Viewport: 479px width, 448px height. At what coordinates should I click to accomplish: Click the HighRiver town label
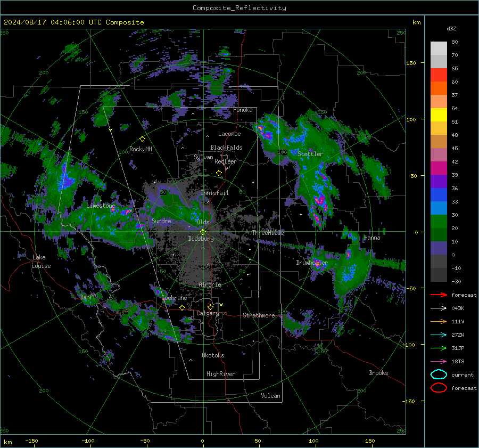tap(221, 374)
